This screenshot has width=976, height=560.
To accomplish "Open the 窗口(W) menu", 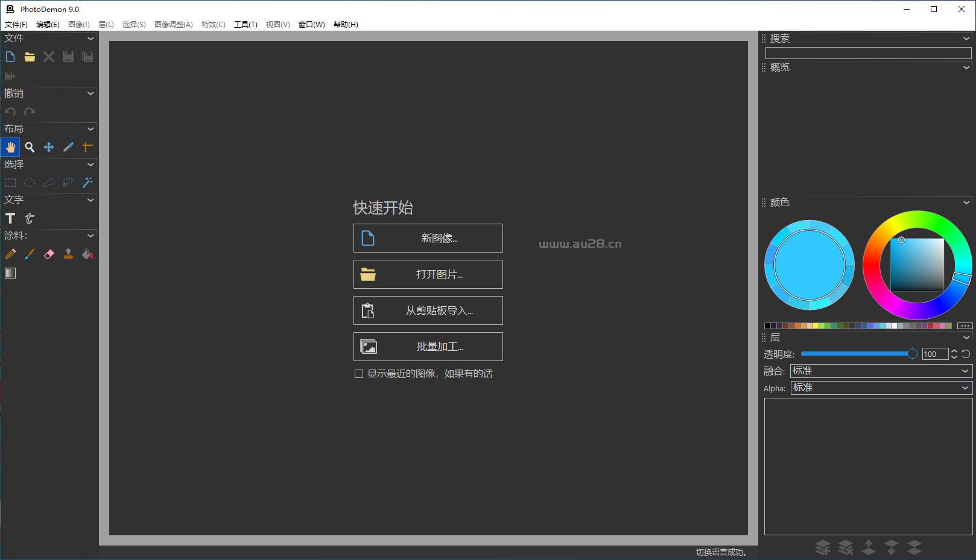I will tap(311, 25).
